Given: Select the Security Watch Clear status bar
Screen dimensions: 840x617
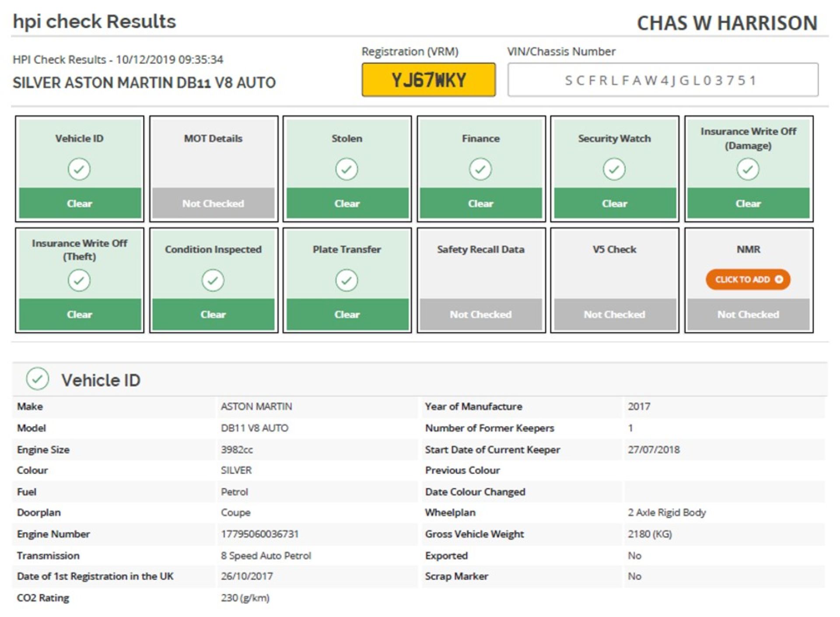Looking at the screenshot, I should pyautogui.click(x=615, y=203).
